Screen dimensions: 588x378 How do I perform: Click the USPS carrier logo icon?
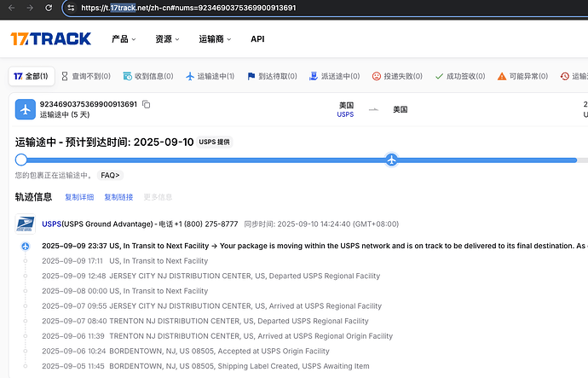(x=25, y=224)
